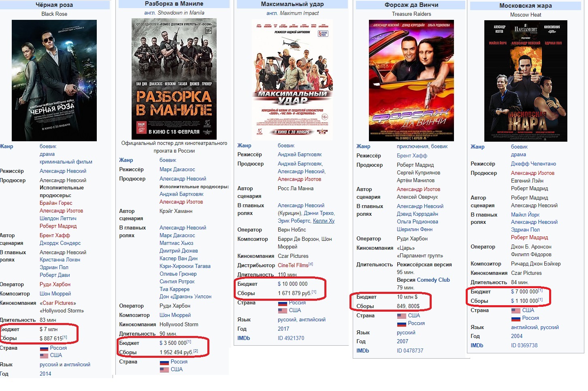588x391 pixels.
Task: Click the Кэри-Хироюки Тагава link
Action: pos(185,266)
